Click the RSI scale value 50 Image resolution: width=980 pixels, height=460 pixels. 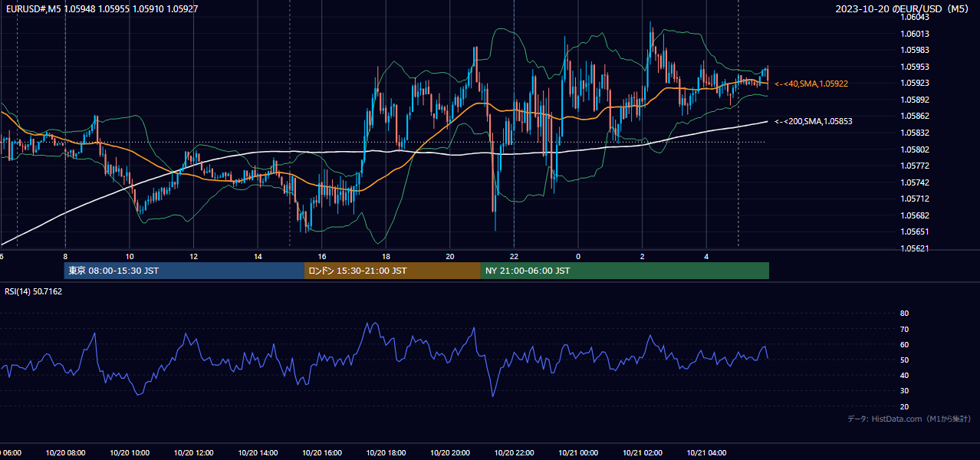[x=904, y=360]
